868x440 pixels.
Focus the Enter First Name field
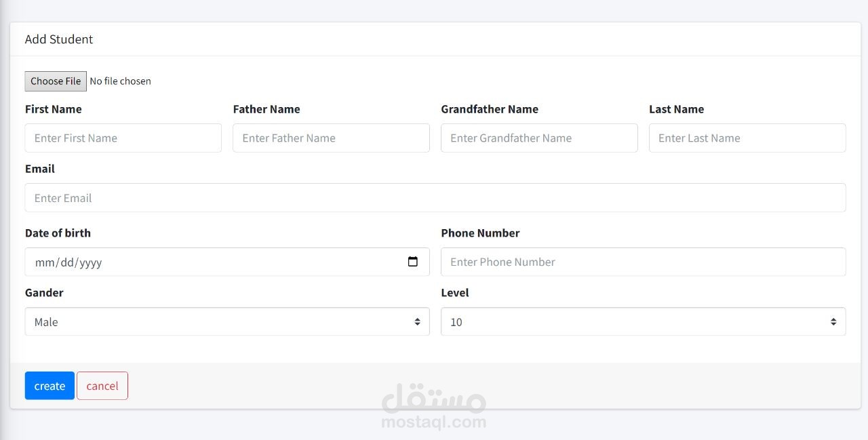click(123, 138)
